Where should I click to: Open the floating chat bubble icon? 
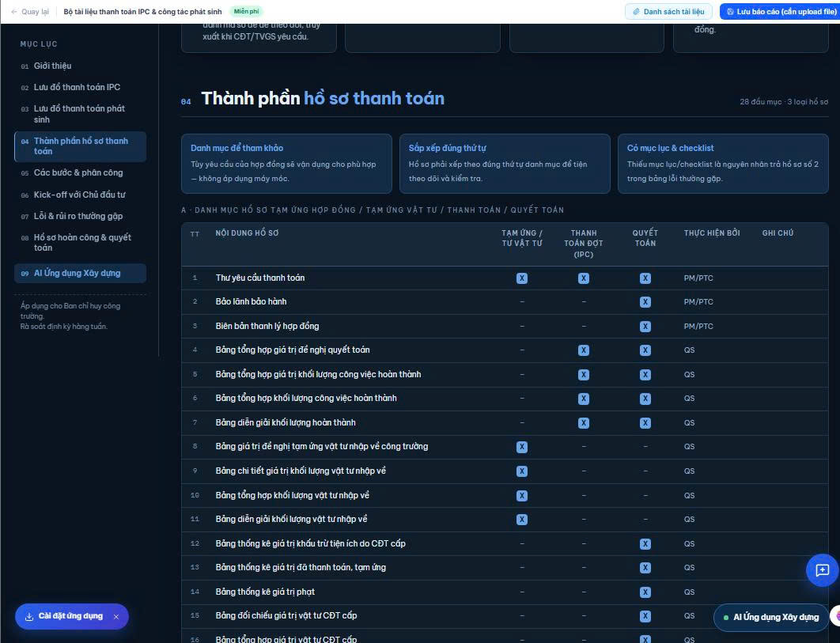(823, 570)
